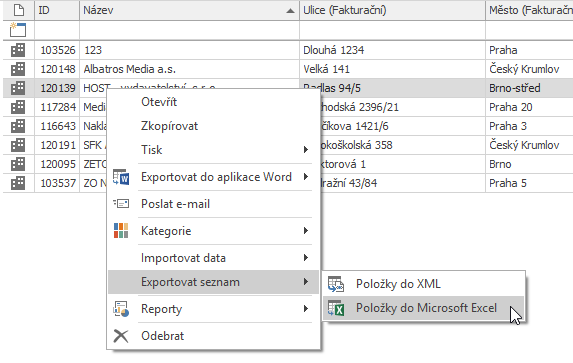Open Reporty menu entry
Viewport: 573px width, 363px height.
[214, 309]
